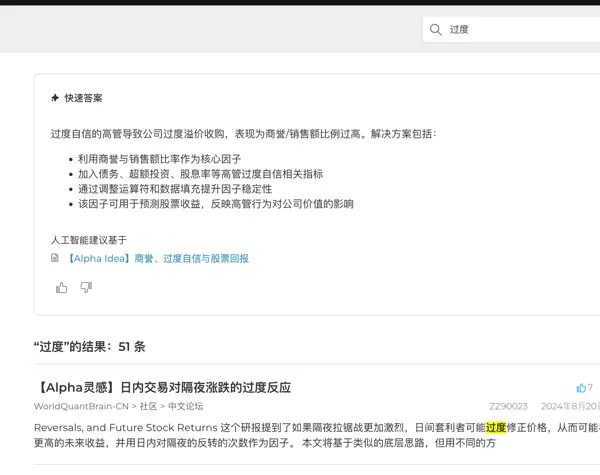Open the 中文论坛 breadcrumb
Screen dimensions: 600x475
pos(185,407)
